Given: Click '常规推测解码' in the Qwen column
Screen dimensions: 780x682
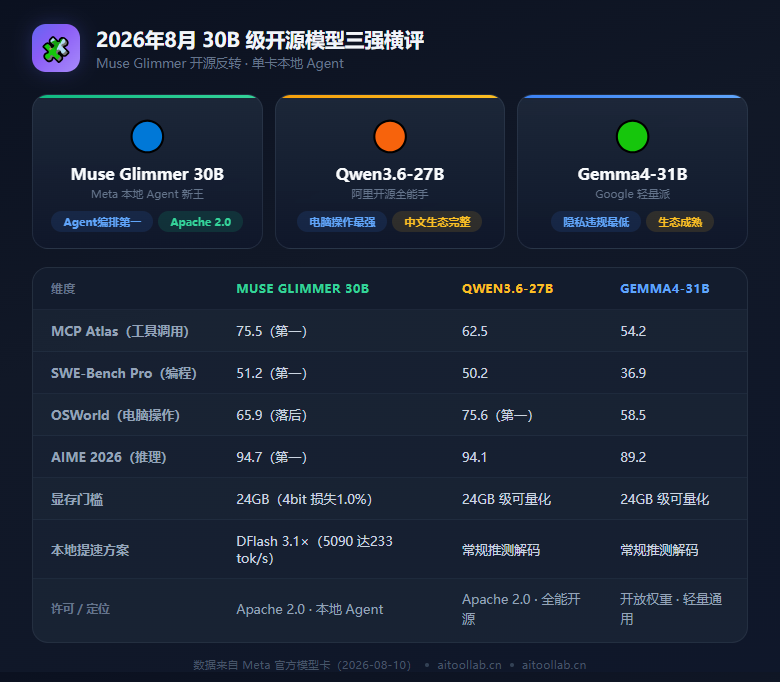Looking at the screenshot, I should (x=501, y=550).
